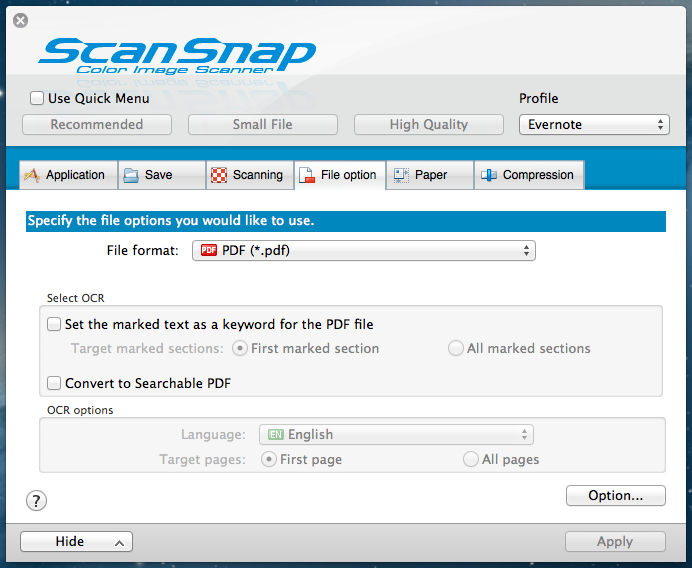Enable the Use Quick Menu checkbox

[37, 98]
